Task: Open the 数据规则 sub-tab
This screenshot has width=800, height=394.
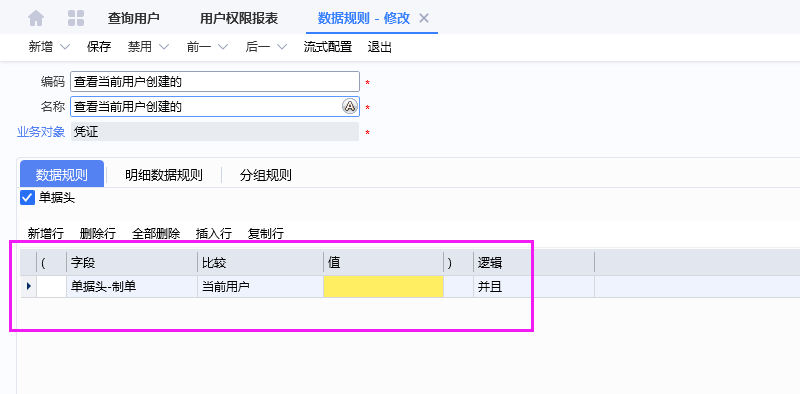Action: pos(62,175)
